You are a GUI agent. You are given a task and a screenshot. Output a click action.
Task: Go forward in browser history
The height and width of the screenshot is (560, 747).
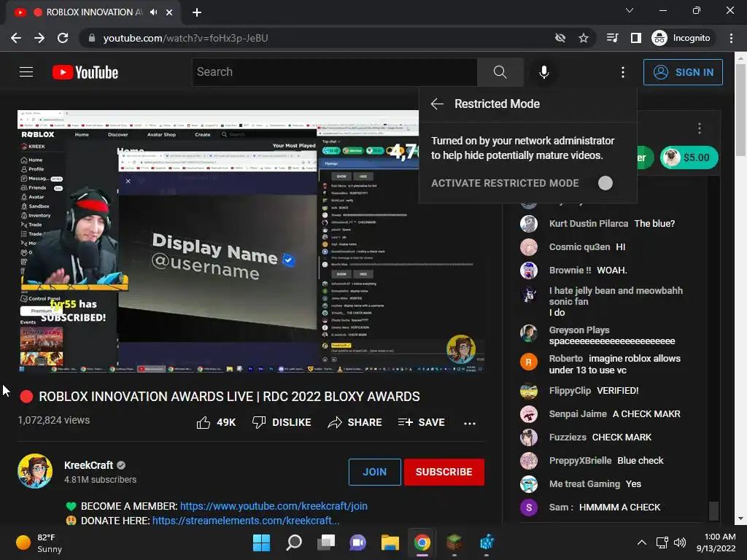[39, 38]
